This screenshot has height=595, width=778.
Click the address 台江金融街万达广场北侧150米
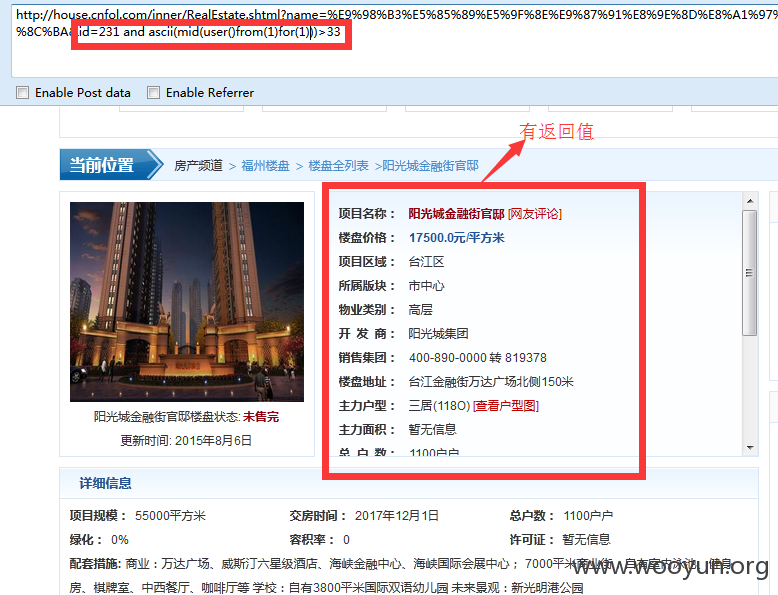[x=491, y=382]
